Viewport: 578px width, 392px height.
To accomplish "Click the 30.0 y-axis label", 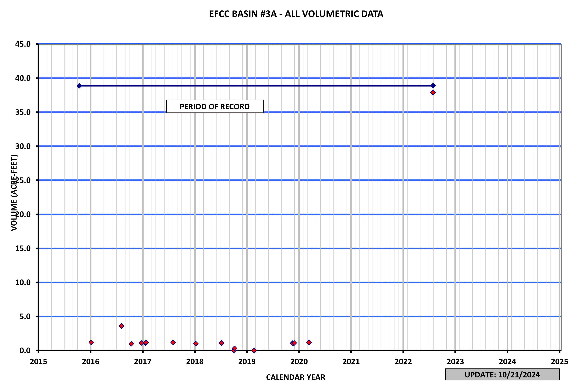I will pos(23,146).
